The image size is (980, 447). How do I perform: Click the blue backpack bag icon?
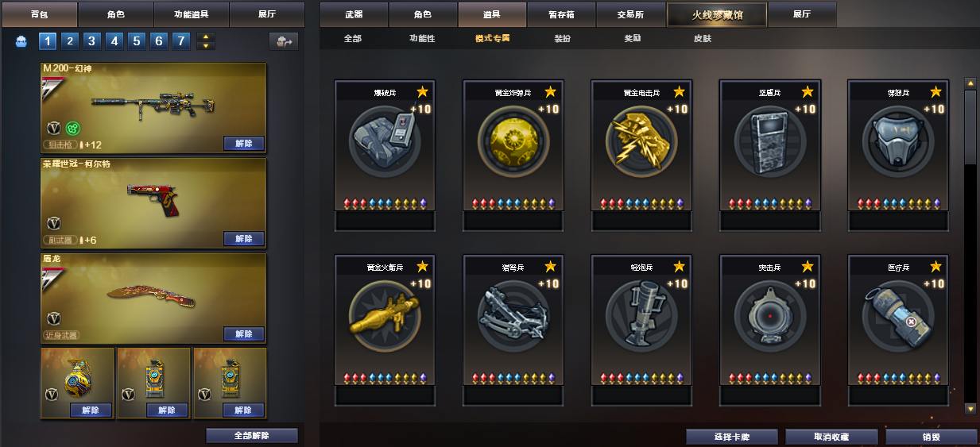(21, 41)
